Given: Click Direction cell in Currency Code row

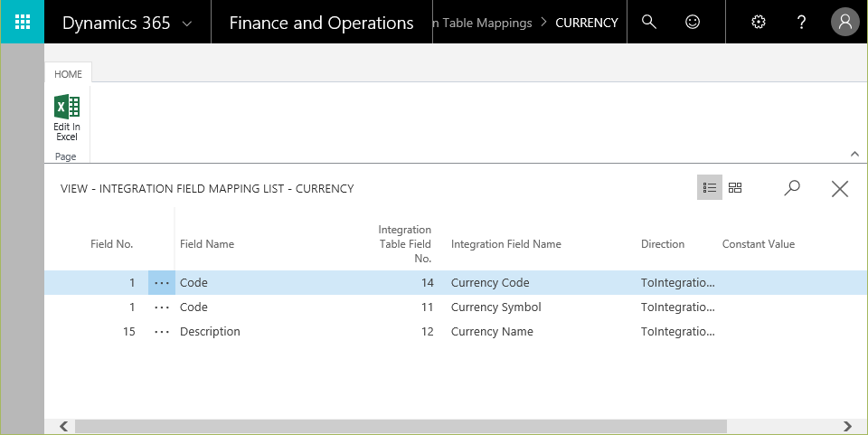Looking at the screenshot, I should point(677,283).
